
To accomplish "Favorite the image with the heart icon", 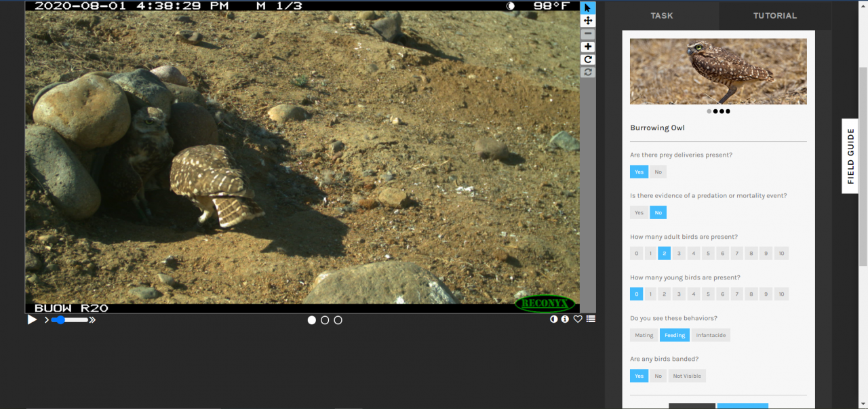I will pyautogui.click(x=578, y=319).
